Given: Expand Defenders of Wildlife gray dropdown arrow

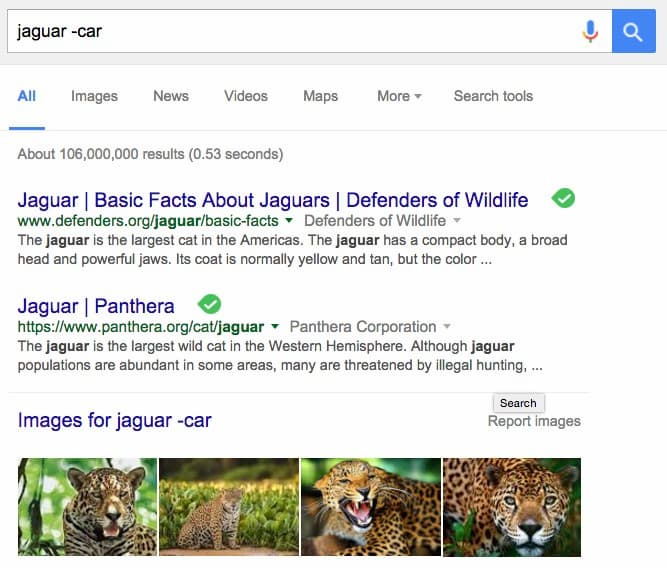Looking at the screenshot, I should point(457,220).
